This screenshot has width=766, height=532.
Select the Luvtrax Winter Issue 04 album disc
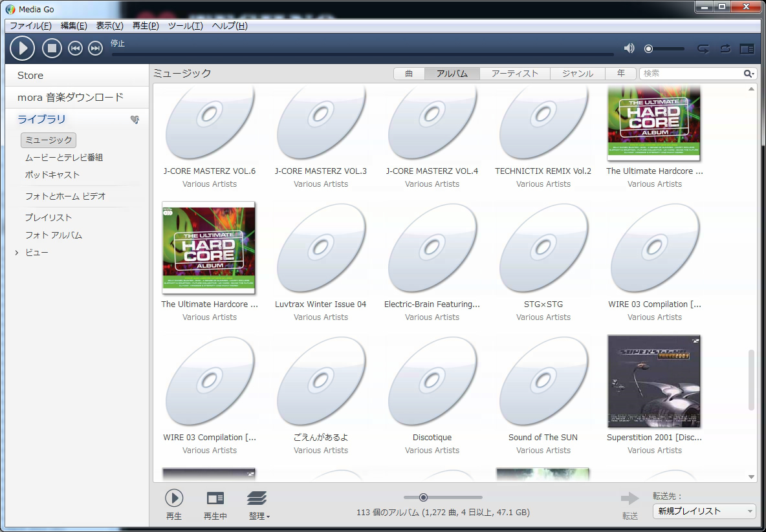click(321, 248)
